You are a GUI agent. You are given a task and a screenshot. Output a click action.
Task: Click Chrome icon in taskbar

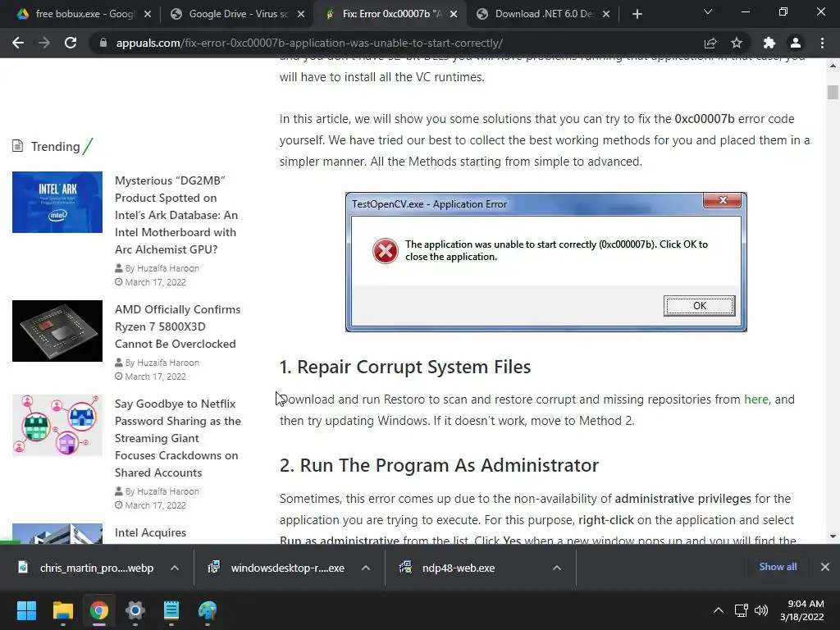pos(99,610)
